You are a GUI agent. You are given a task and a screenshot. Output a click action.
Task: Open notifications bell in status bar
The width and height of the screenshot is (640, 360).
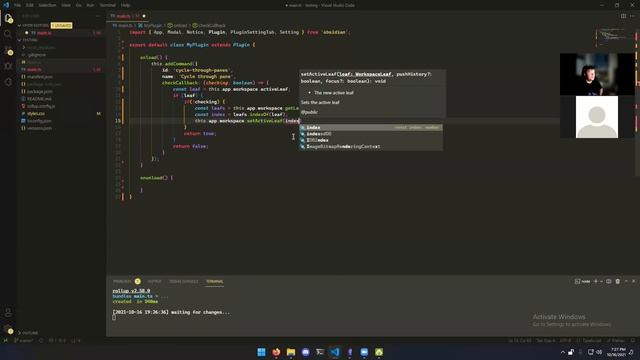tap(633, 340)
